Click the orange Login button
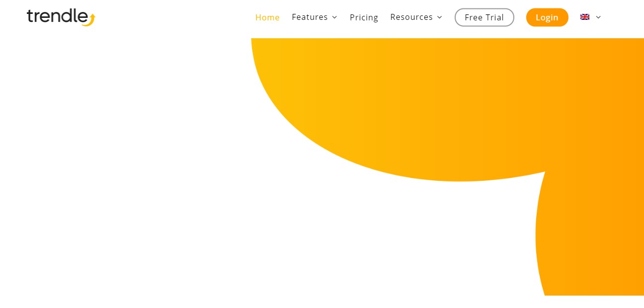 [547, 17]
